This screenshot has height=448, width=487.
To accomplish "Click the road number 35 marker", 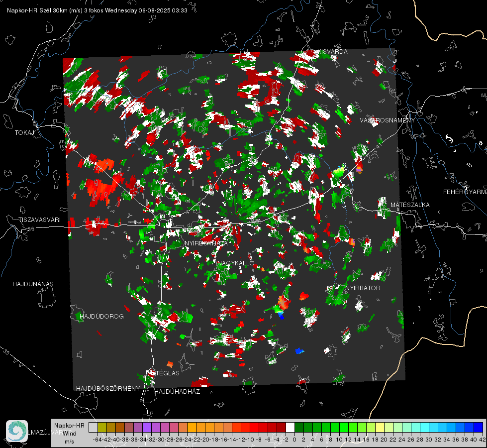I will [6, 352].
